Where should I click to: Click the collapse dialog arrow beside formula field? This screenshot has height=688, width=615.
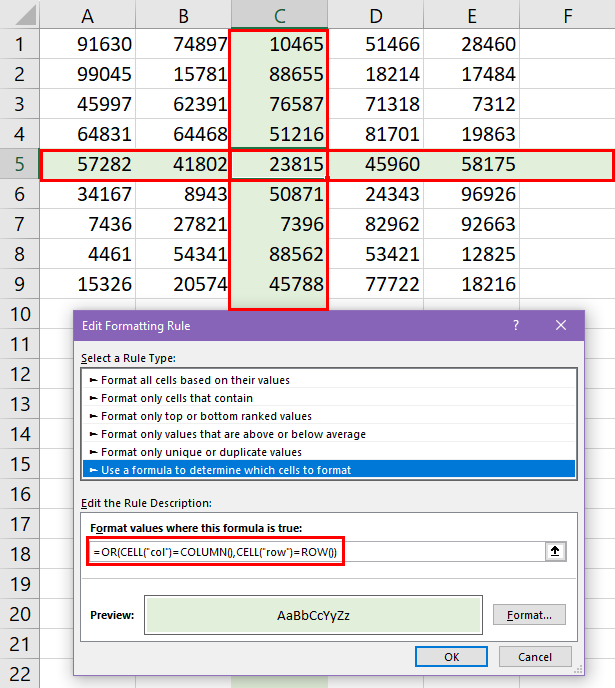[555, 552]
